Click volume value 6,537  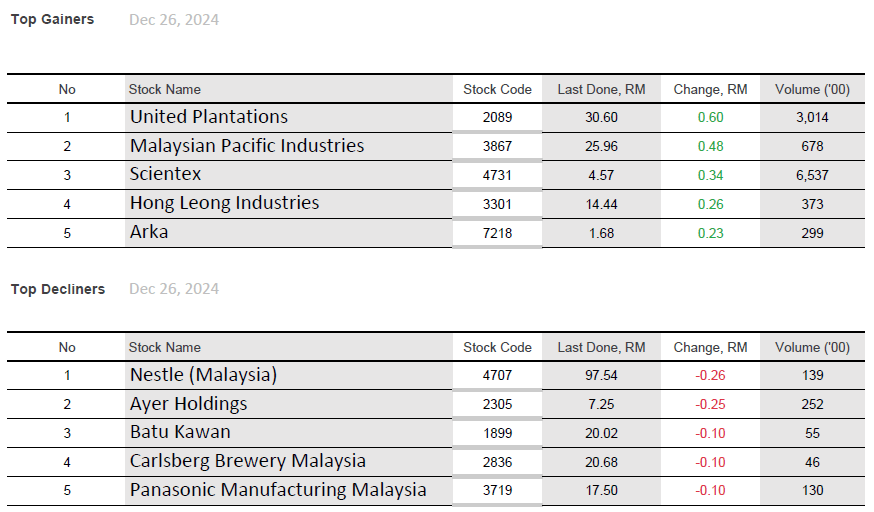(812, 175)
